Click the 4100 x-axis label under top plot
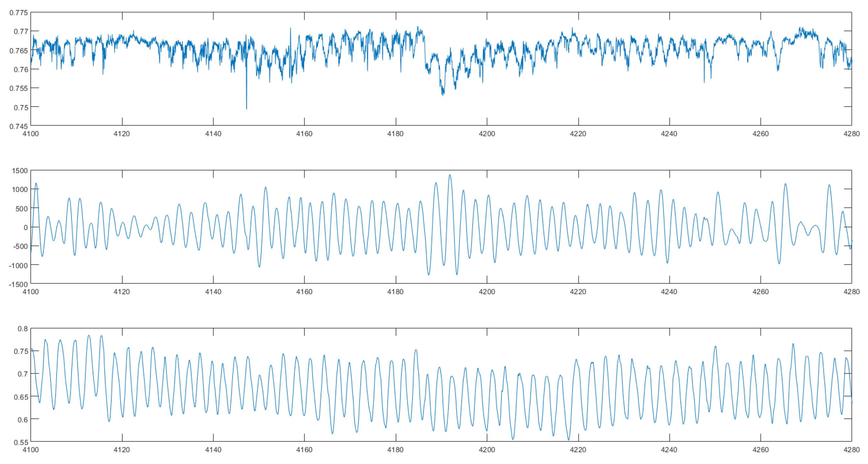Screen dimensions: 868x464 click(31, 134)
